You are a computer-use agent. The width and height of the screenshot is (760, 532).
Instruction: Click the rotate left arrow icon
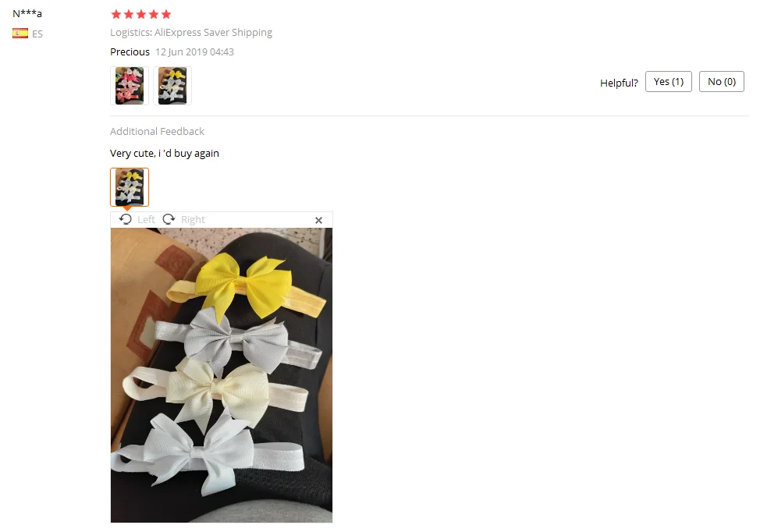(126, 219)
